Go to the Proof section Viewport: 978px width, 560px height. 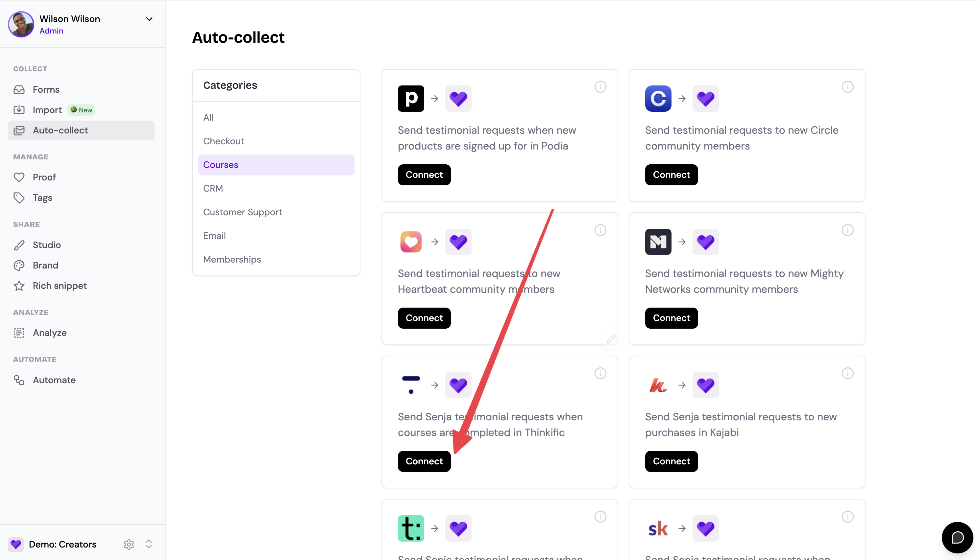tap(81, 177)
